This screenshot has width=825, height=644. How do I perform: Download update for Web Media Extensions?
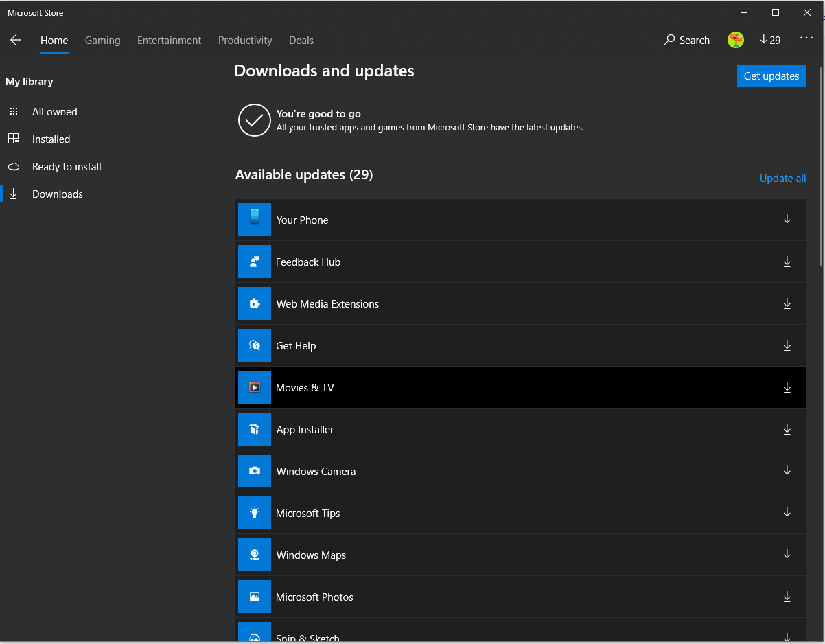[x=787, y=303]
